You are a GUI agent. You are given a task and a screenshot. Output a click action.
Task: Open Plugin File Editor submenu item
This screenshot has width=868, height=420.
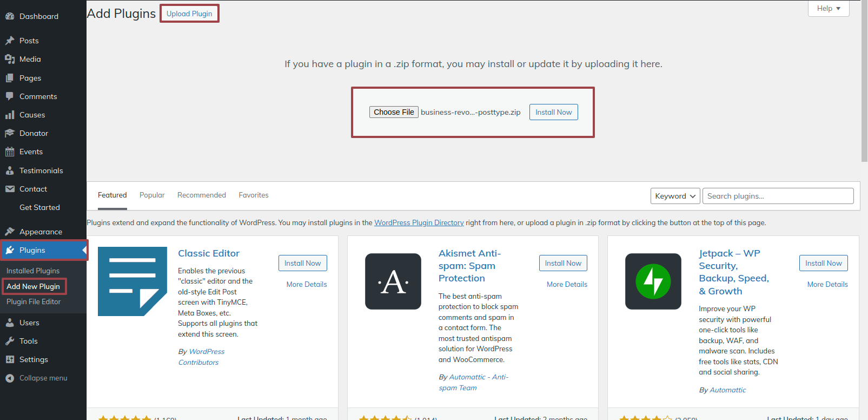34,301
